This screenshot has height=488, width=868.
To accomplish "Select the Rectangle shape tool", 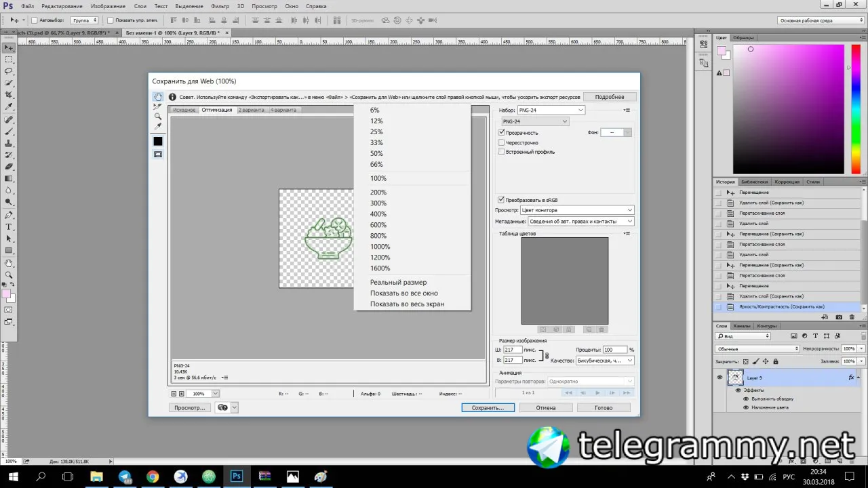I will 9,251.
